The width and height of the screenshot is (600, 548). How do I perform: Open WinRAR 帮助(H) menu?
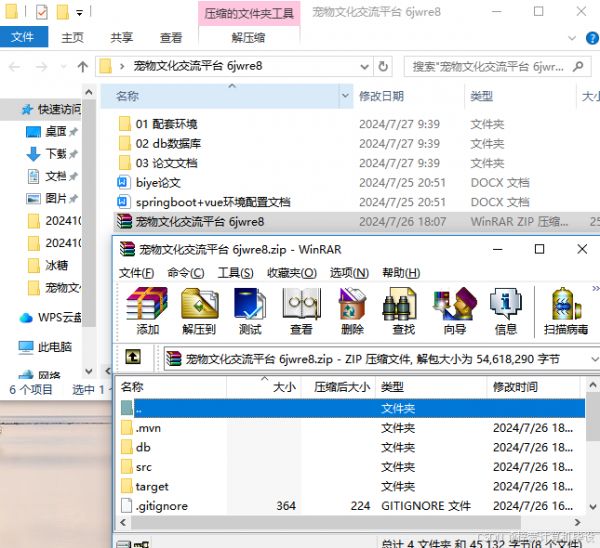(401, 273)
